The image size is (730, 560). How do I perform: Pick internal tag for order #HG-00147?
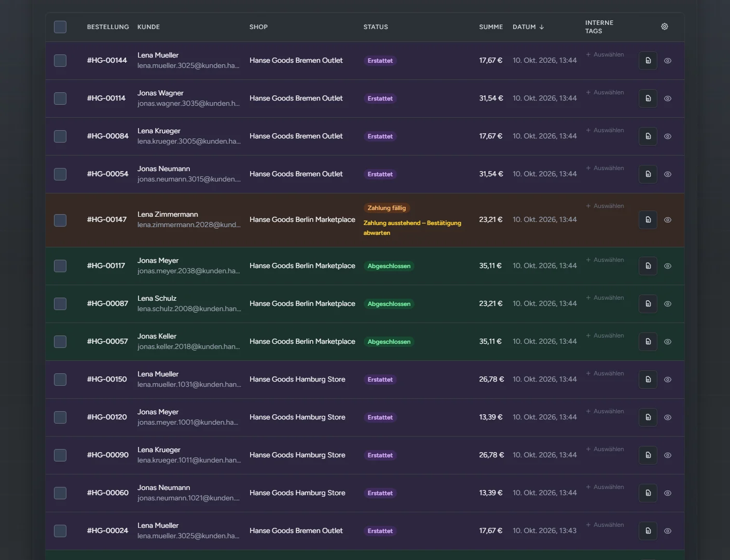click(x=605, y=206)
